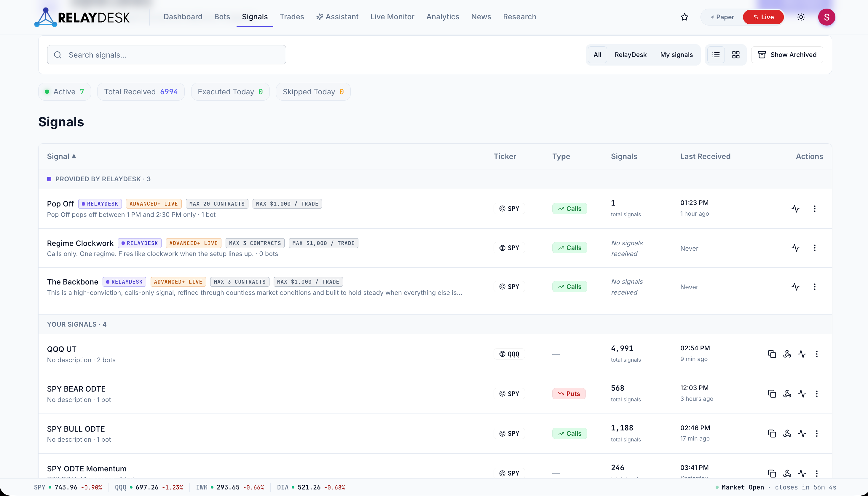View activity for SPY ODTE Momentum
868x496 pixels.
802,473
